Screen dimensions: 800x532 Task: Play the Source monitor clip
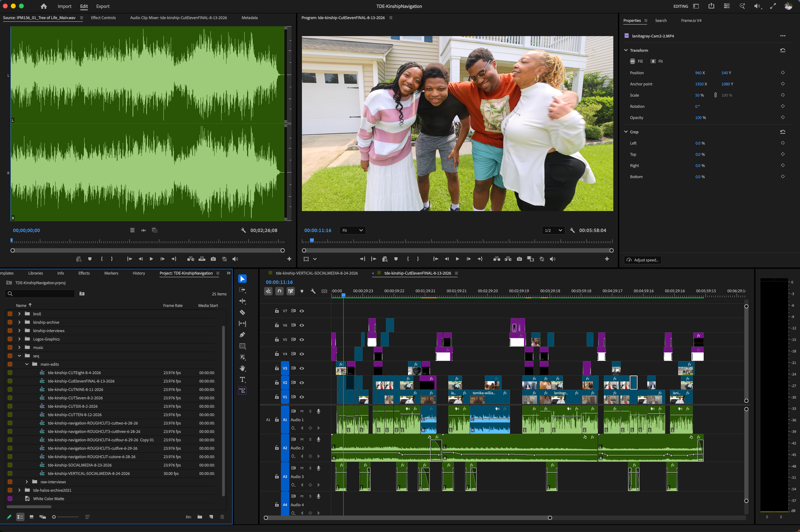point(151,259)
